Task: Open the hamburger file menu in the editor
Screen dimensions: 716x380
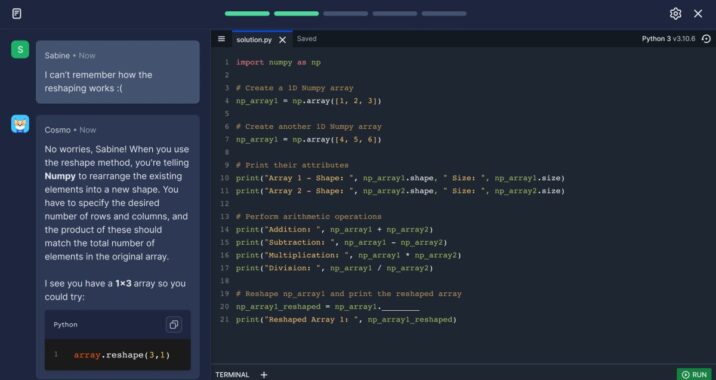Action: (x=221, y=39)
